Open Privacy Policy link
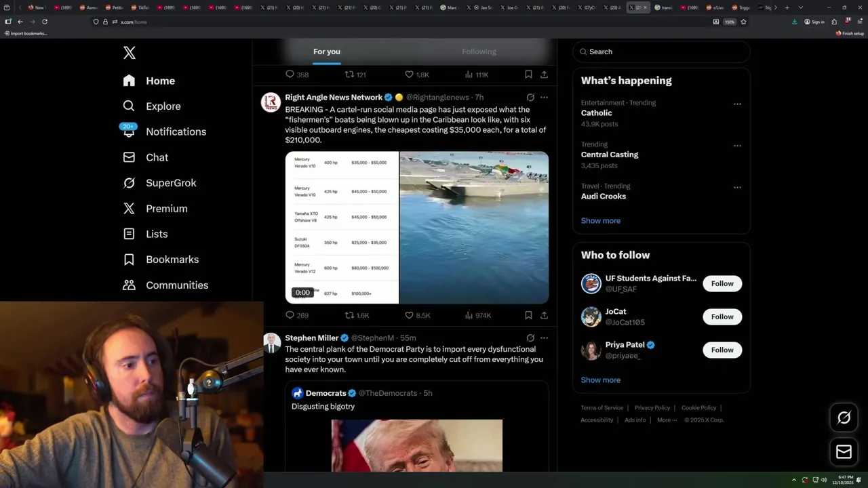The image size is (868, 488). (x=652, y=408)
